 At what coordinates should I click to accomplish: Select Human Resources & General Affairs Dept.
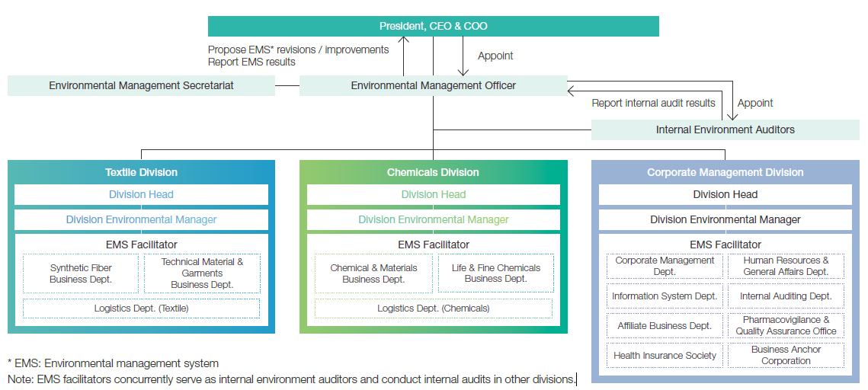click(x=786, y=266)
